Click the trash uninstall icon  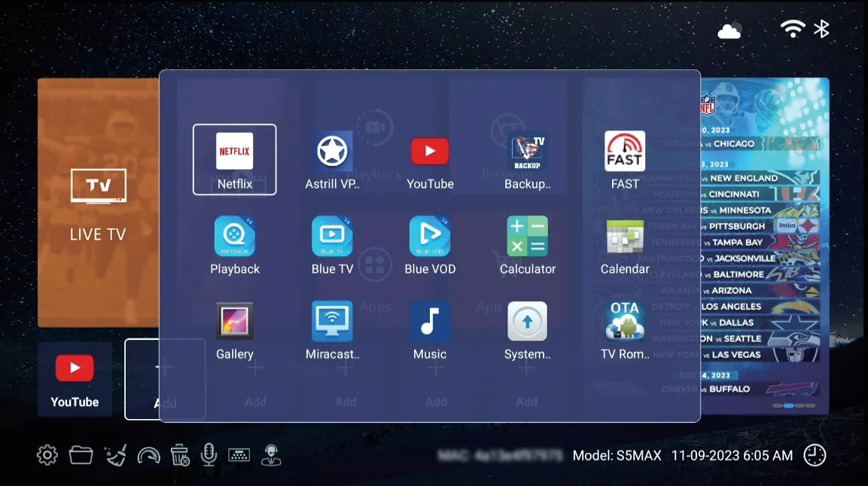point(180,456)
